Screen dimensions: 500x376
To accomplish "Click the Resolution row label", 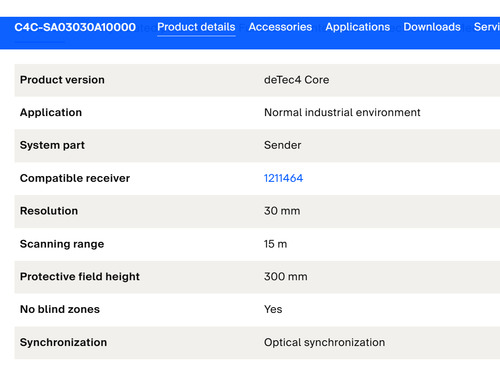I will (49, 211).
